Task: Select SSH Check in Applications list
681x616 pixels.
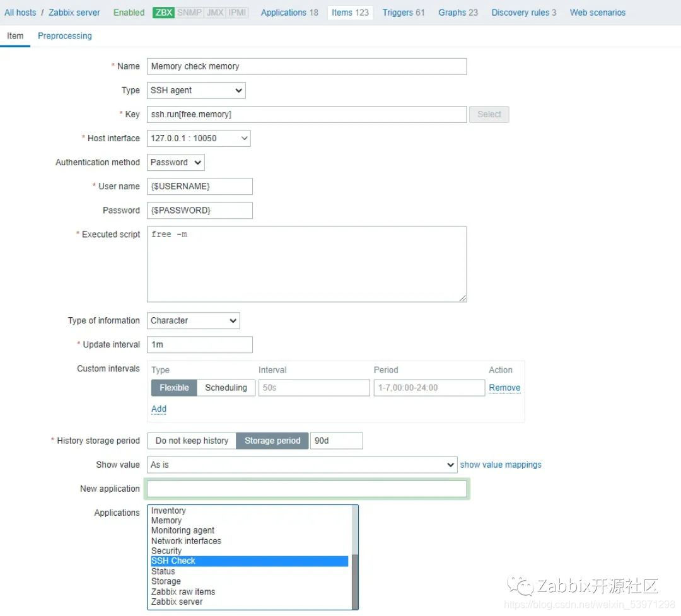Action: pyautogui.click(x=250, y=561)
